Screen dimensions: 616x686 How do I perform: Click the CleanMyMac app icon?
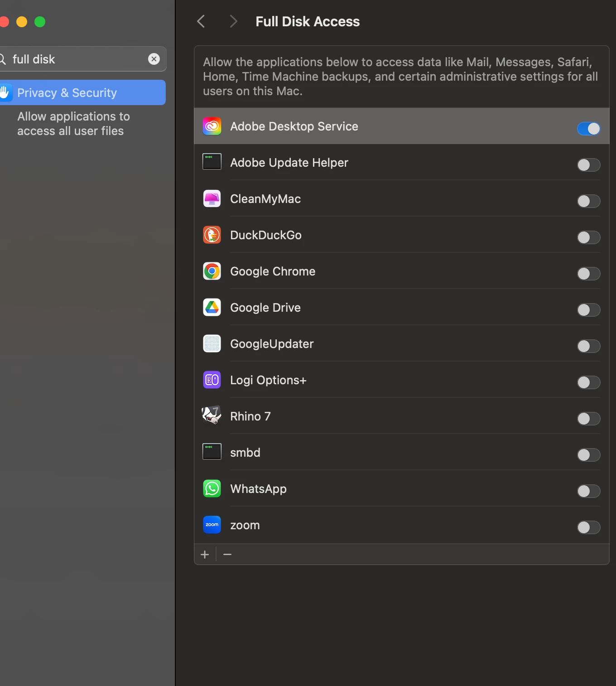point(212,198)
